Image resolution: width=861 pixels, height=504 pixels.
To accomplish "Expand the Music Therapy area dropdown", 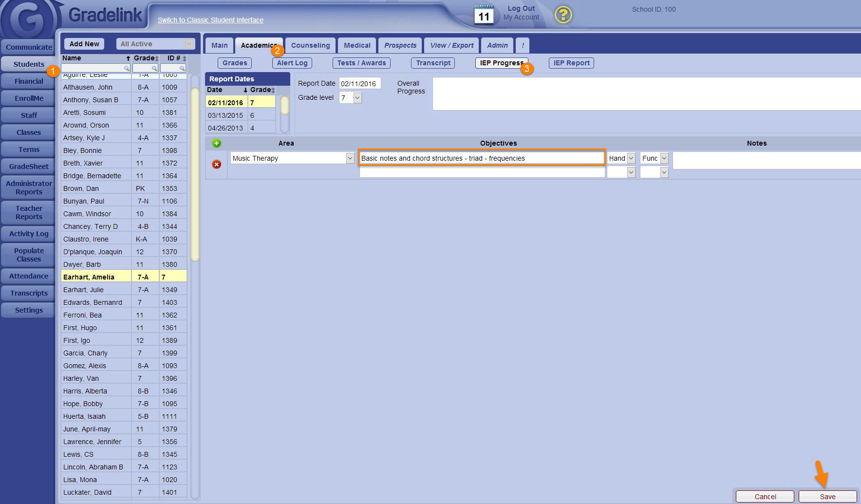I will pyautogui.click(x=350, y=158).
